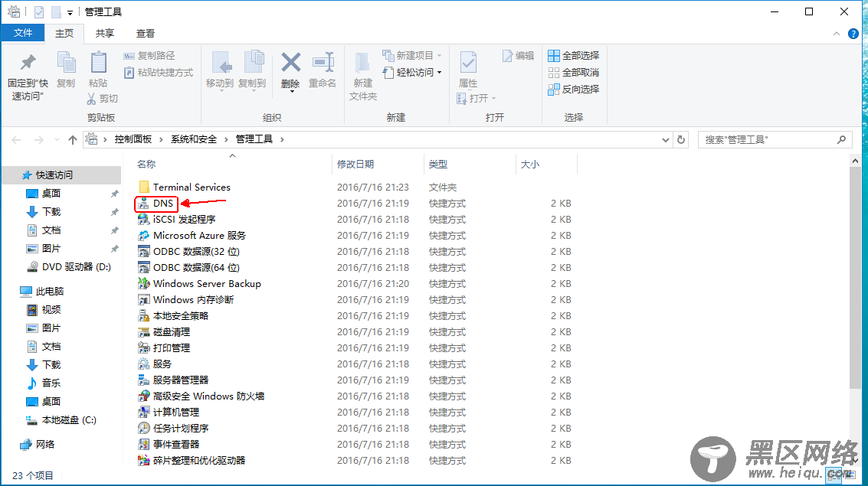Collapse the ribbon with the chevron

tap(836, 34)
